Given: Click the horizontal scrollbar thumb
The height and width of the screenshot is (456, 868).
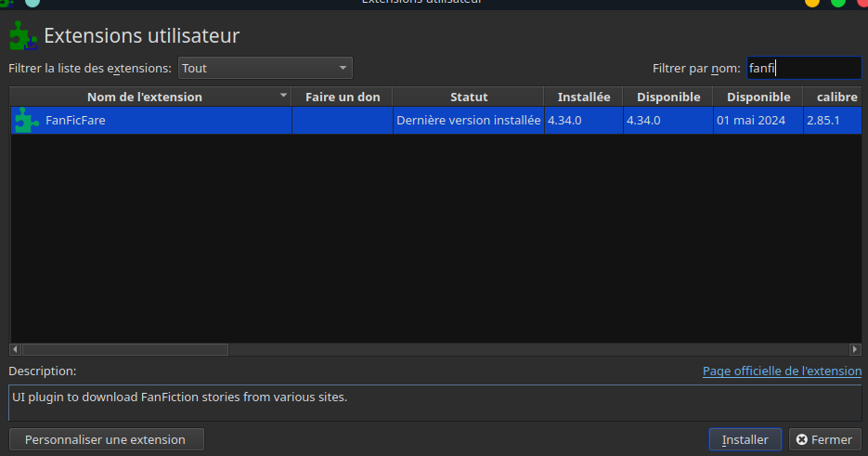Looking at the screenshot, I should [125, 349].
